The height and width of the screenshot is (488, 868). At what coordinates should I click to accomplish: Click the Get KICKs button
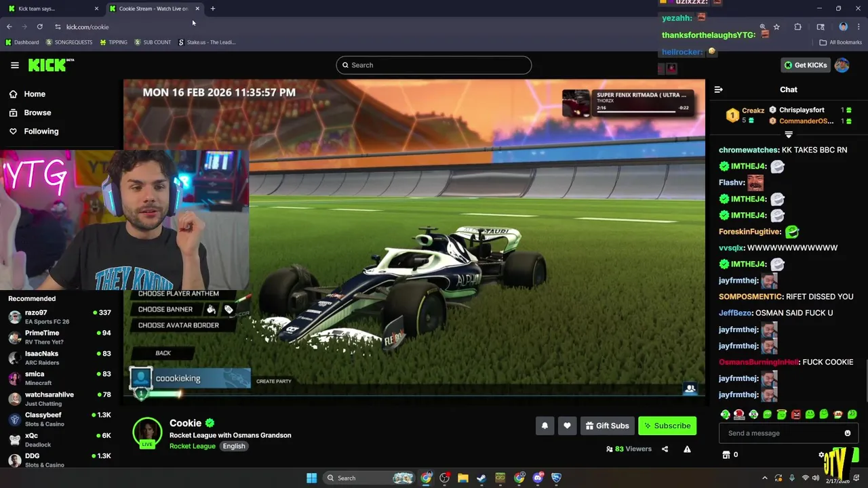point(806,65)
